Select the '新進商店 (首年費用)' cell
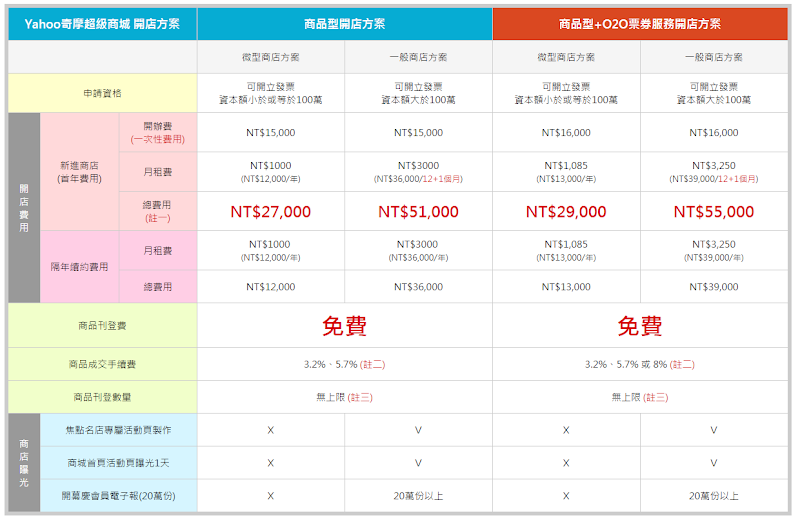The height and width of the screenshot is (520, 800). pos(80,172)
